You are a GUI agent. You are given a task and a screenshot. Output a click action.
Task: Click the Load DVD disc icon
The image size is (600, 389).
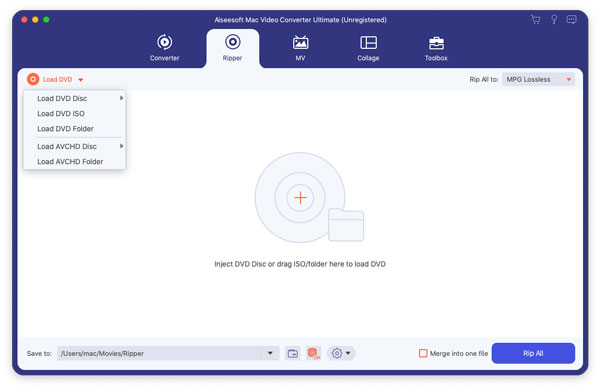(33, 79)
